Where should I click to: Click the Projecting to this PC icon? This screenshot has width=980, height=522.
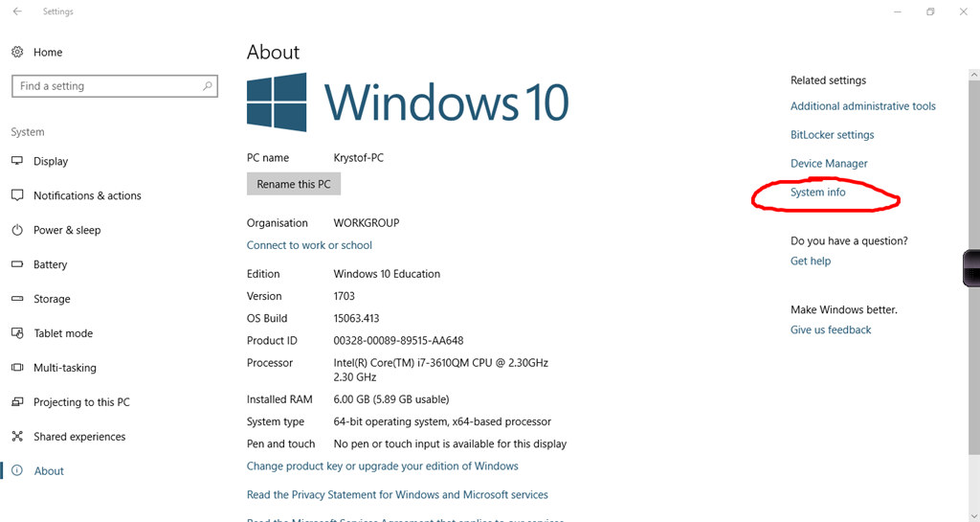[17, 401]
